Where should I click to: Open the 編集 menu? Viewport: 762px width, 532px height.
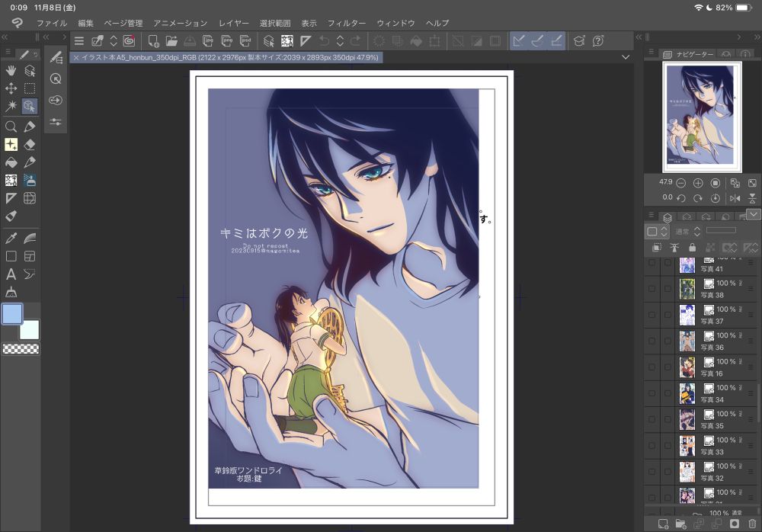pyautogui.click(x=85, y=23)
